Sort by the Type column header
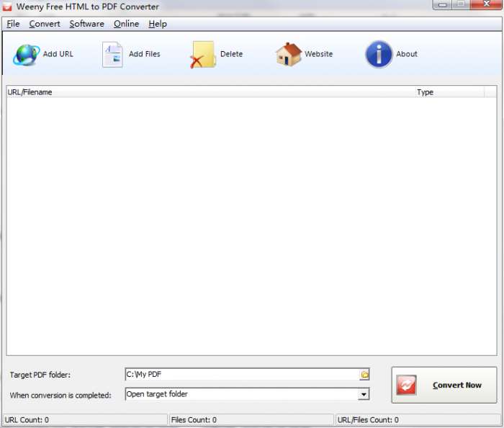This screenshot has height=428, width=504. 450,92
